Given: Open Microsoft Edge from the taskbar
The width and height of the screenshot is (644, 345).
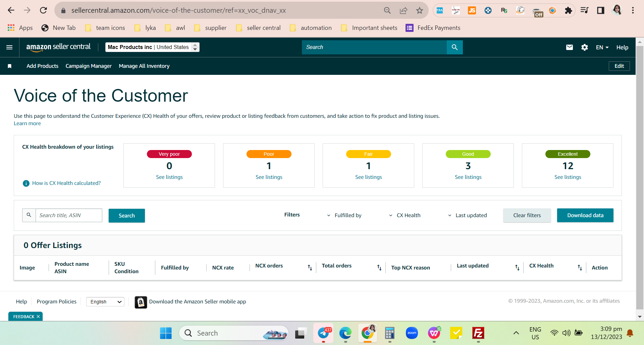Looking at the screenshot, I should [x=345, y=333].
